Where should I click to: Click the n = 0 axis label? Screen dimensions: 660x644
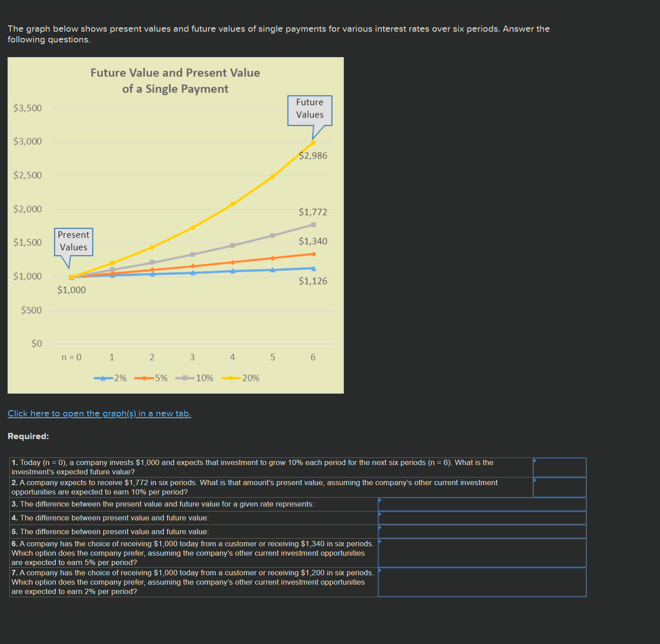71,357
